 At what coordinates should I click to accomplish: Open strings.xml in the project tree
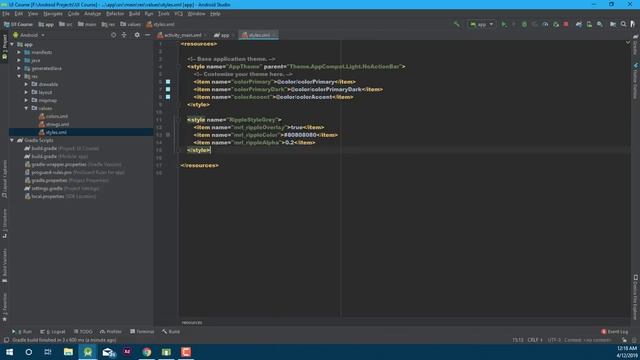[x=57, y=124]
